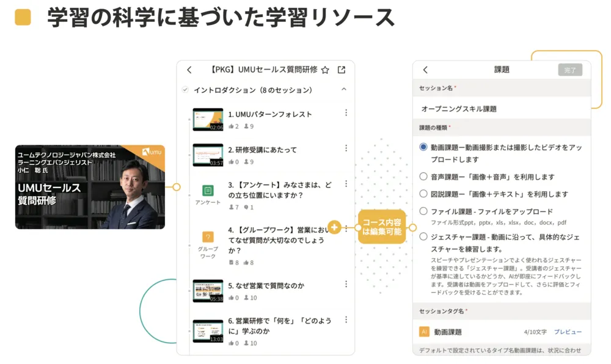Open the UMUセールス質問研修 course banner
The width and height of the screenshot is (611, 364).
click(90, 187)
